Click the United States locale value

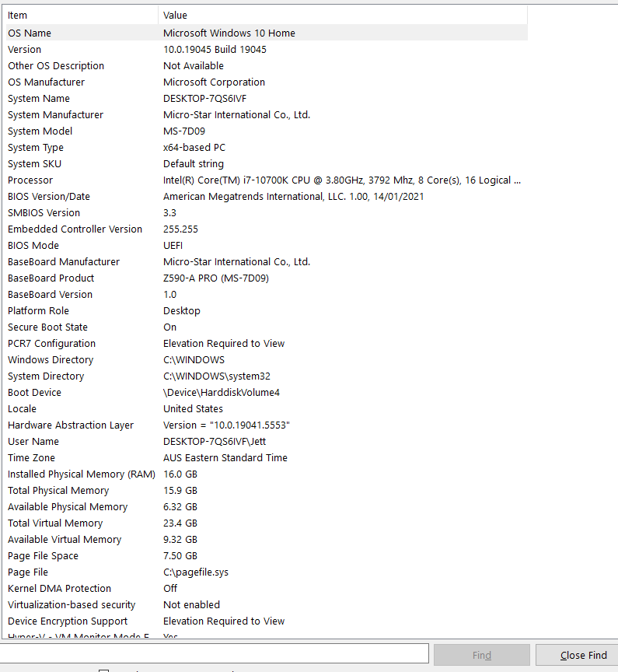(x=193, y=408)
